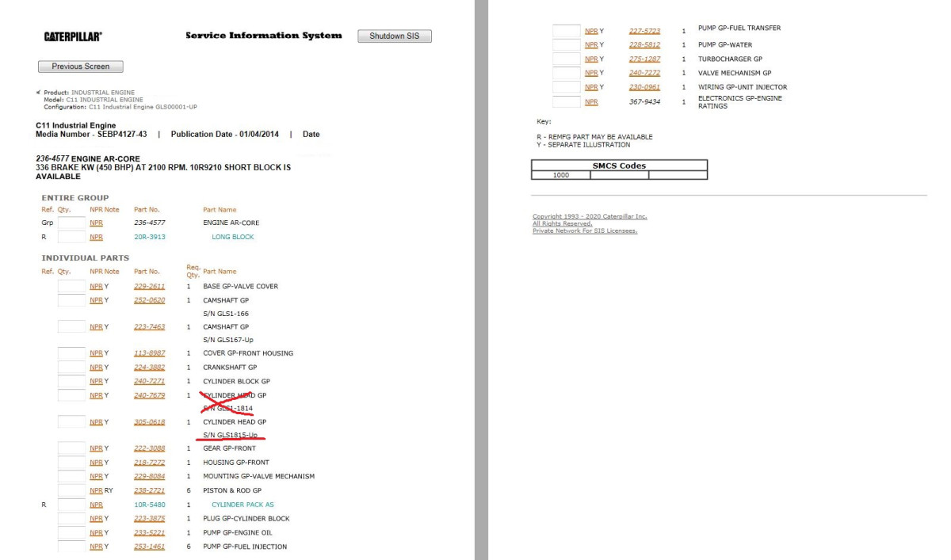The height and width of the screenshot is (560, 951).
Task: Open part number 113-8987 link
Action: (150, 353)
